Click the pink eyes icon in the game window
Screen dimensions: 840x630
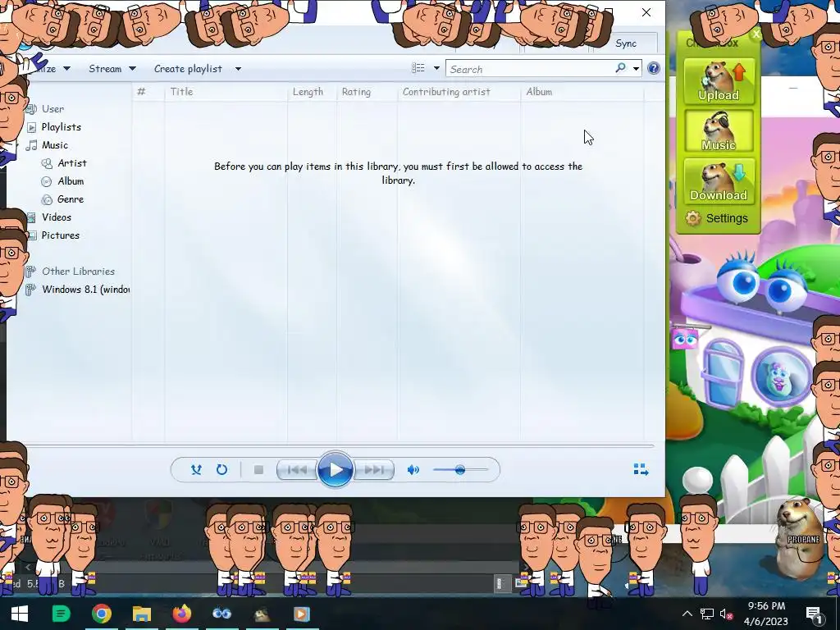[x=685, y=339]
